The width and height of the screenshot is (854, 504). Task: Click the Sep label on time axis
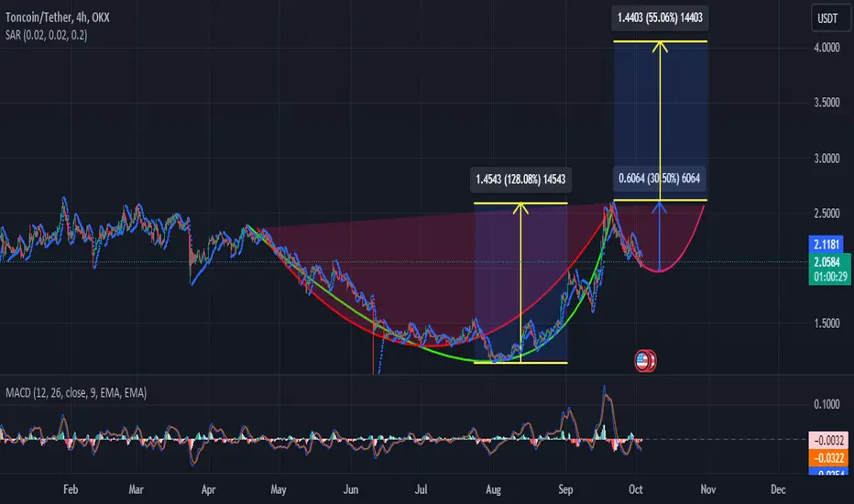[x=565, y=489]
